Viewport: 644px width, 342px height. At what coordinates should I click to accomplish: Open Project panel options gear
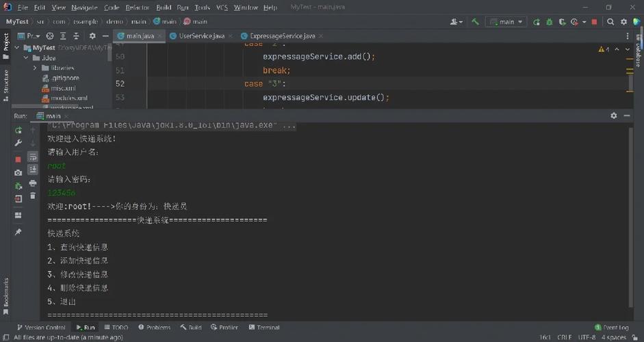(92, 36)
